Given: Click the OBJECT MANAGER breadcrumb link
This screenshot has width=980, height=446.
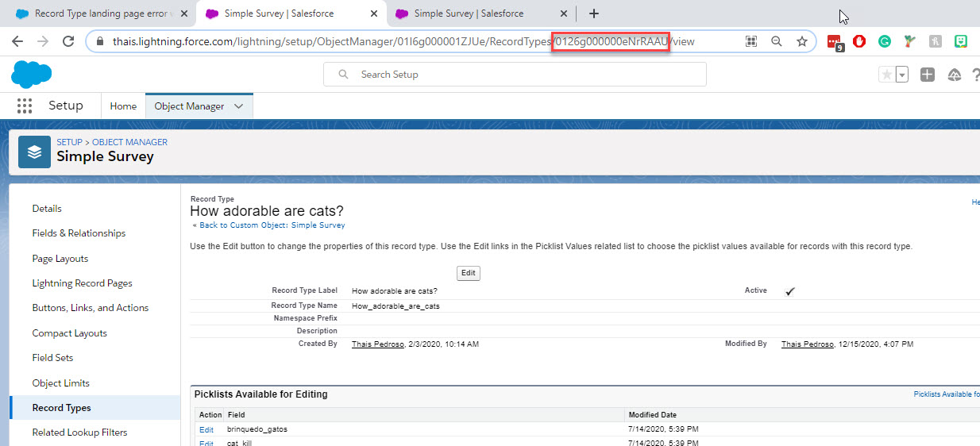Looking at the screenshot, I should pos(129,142).
